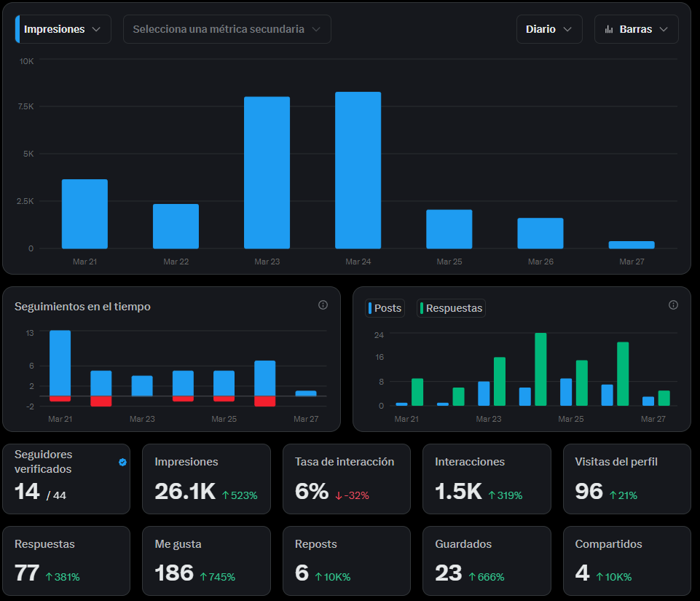Open the Me gusta stat card
700x601 pixels.
point(206,561)
